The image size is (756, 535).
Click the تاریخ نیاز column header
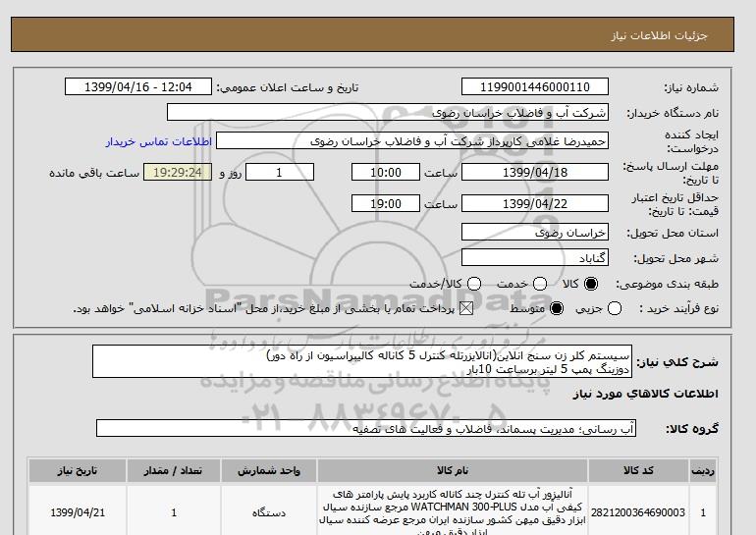pos(78,471)
